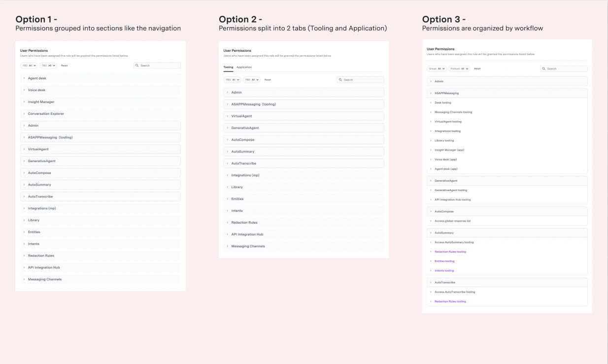Image resolution: width=608 pixels, height=364 pixels.
Task: Expand API Integration Hub in Option 2
Action: point(304,234)
